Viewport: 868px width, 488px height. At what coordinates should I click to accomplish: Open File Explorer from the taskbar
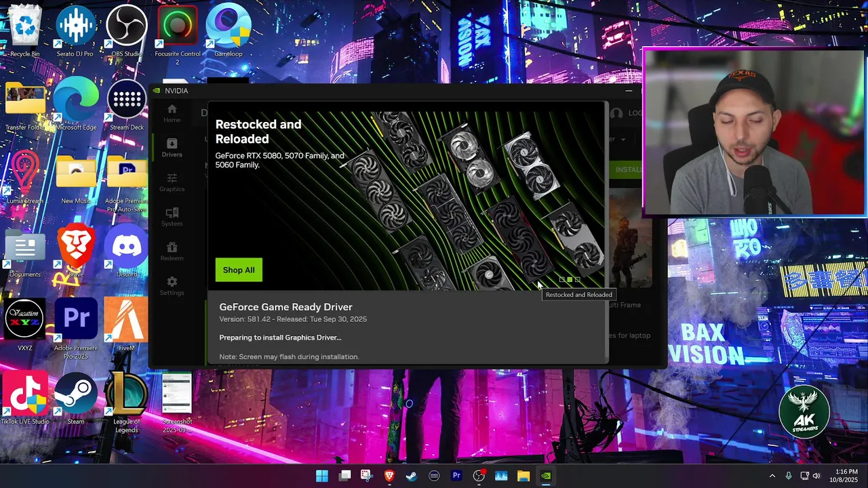523,476
